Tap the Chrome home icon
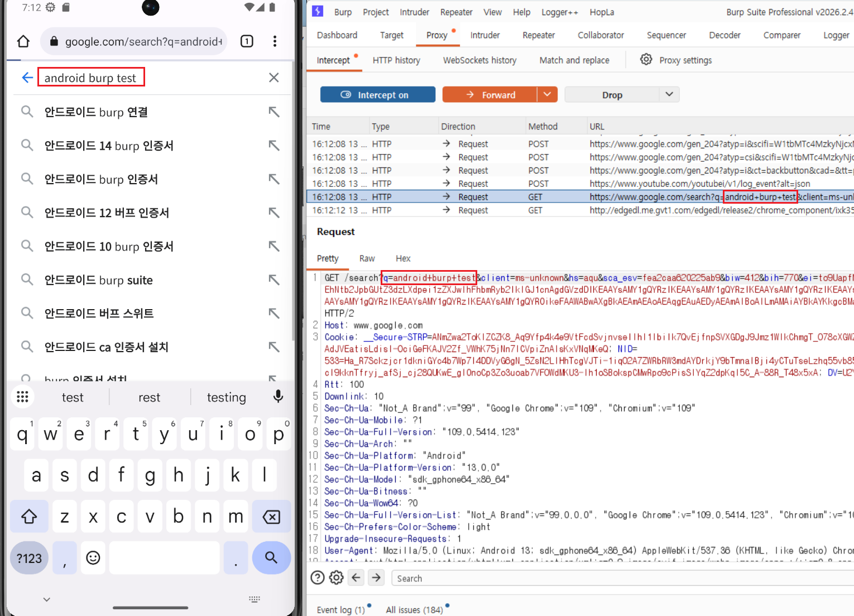The image size is (854, 616). coord(23,41)
